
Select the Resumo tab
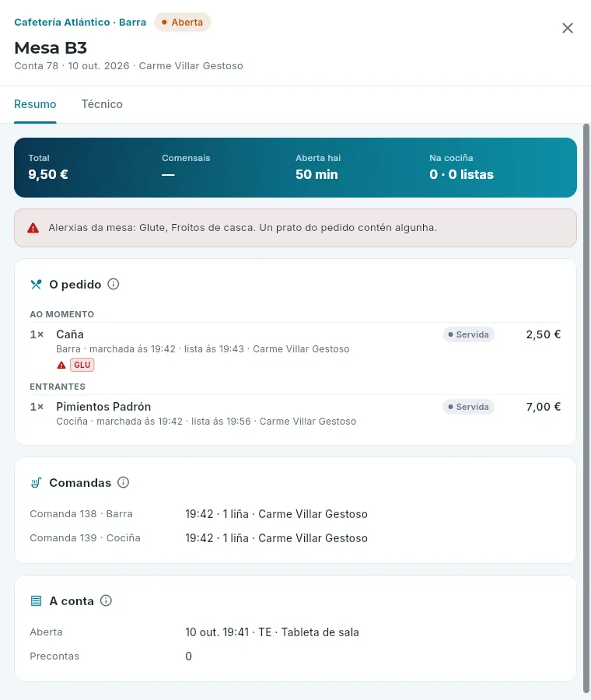pyautogui.click(x=35, y=104)
